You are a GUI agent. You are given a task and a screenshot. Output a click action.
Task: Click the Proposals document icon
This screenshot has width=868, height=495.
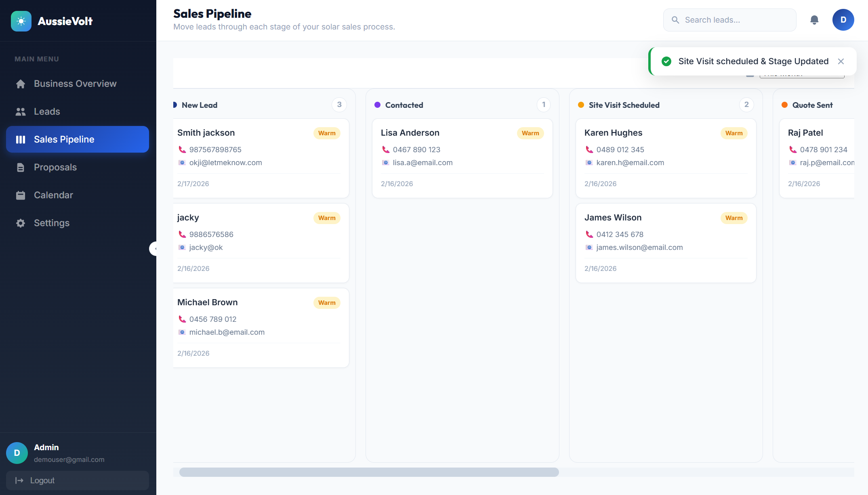21,168
